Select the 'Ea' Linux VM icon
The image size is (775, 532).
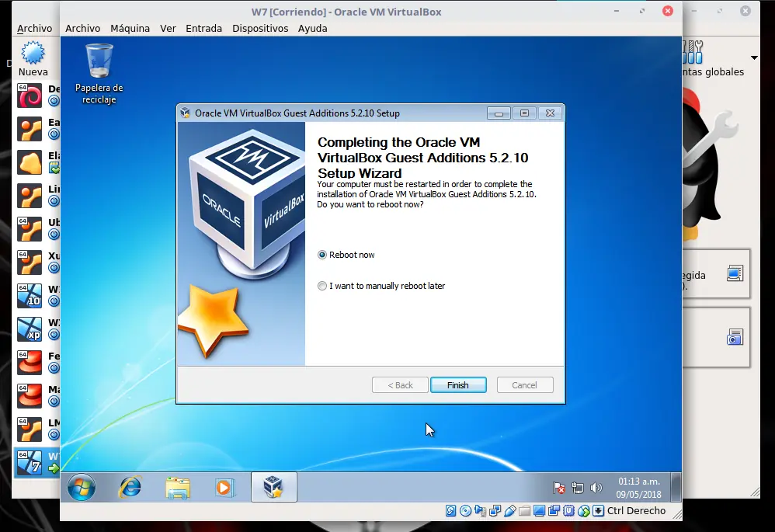pos(30,129)
